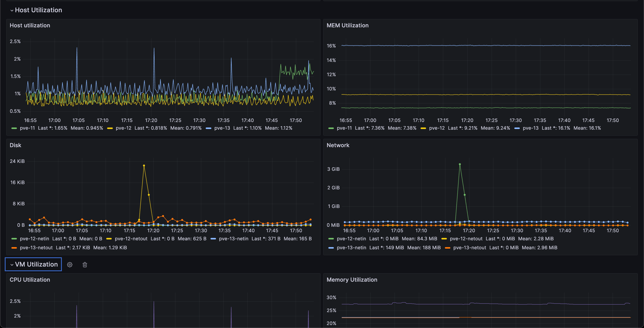This screenshot has width=644, height=328.
Task: Open the Disk panel title menu
Action: (x=15, y=145)
